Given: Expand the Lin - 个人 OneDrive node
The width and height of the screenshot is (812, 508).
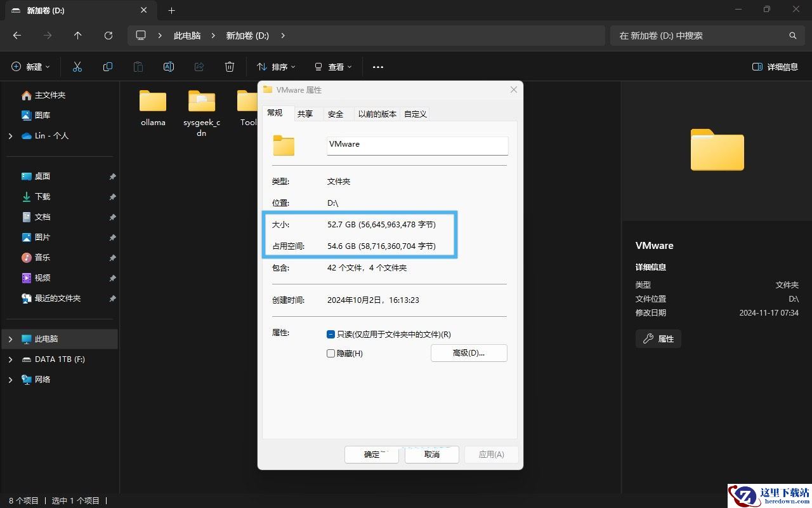Looking at the screenshot, I should pyautogui.click(x=10, y=136).
